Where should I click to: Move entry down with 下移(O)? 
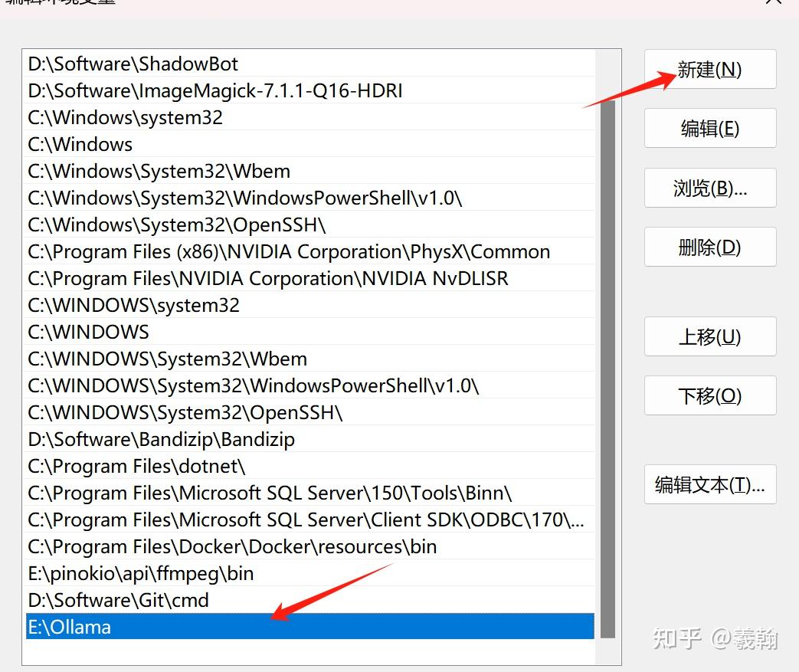pyautogui.click(x=710, y=395)
